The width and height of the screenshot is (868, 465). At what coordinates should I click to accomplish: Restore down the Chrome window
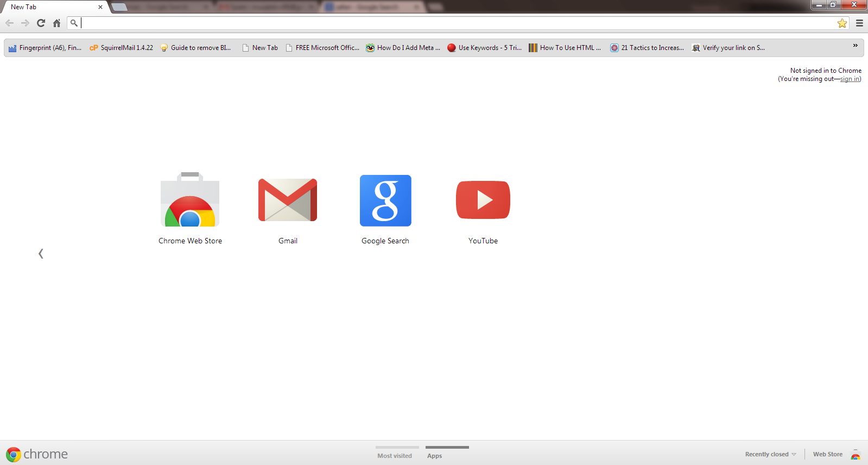(833, 5)
